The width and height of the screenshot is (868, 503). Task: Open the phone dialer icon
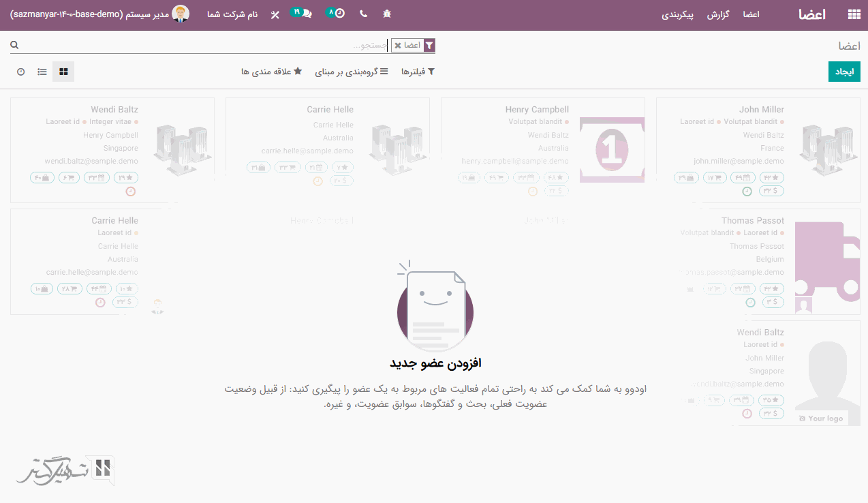coord(363,14)
